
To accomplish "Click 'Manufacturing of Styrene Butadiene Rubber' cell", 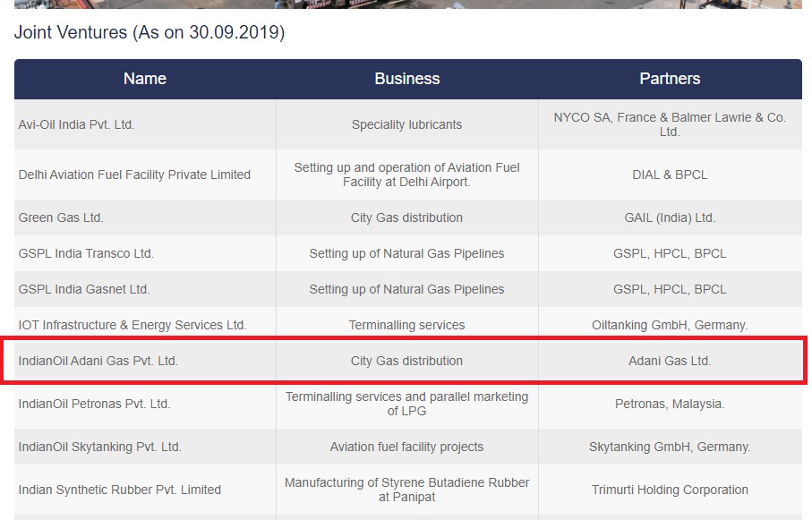I will point(407,490).
